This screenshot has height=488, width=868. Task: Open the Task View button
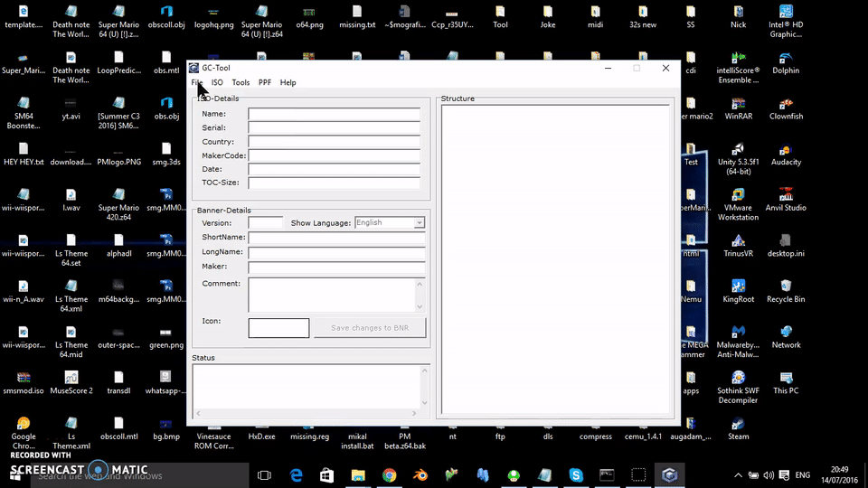coord(264,475)
